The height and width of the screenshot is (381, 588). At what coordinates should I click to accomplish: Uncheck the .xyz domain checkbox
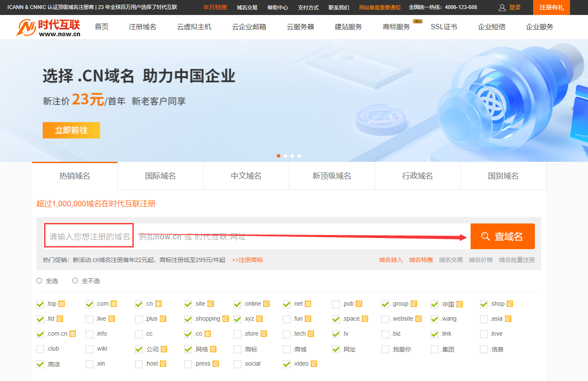pos(237,319)
